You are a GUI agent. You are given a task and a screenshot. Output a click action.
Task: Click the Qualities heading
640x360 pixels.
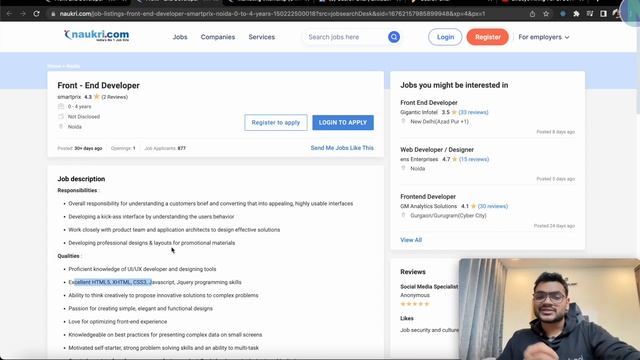[x=68, y=256]
